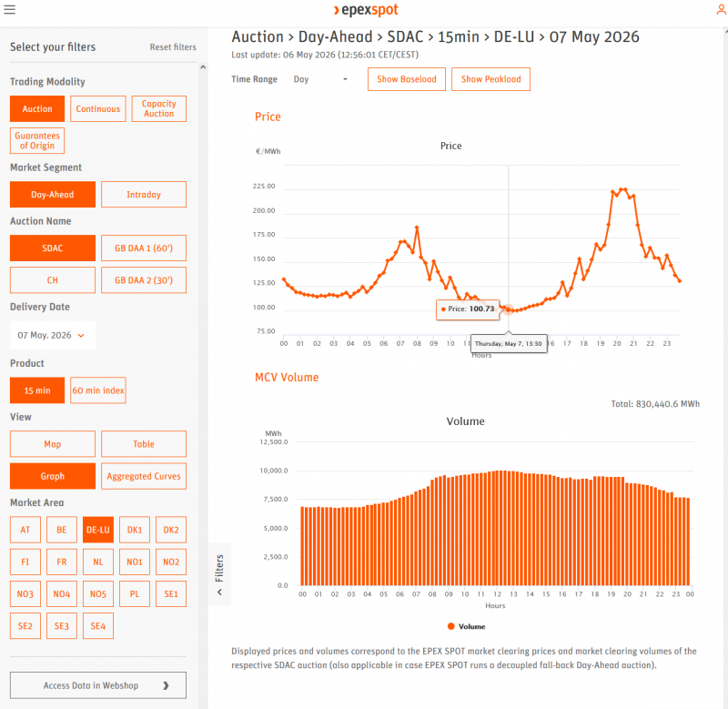The width and height of the screenshot is (728, 709).
Task: Switch to Map view
Action: tap(53, 444)
